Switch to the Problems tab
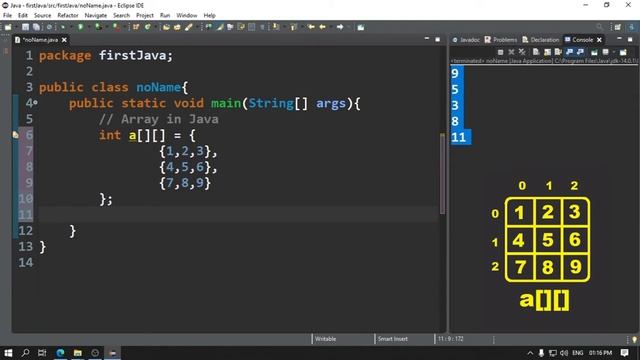Image resolution: width=640 pixels, height=360 pixels. [x=500, y=40]
